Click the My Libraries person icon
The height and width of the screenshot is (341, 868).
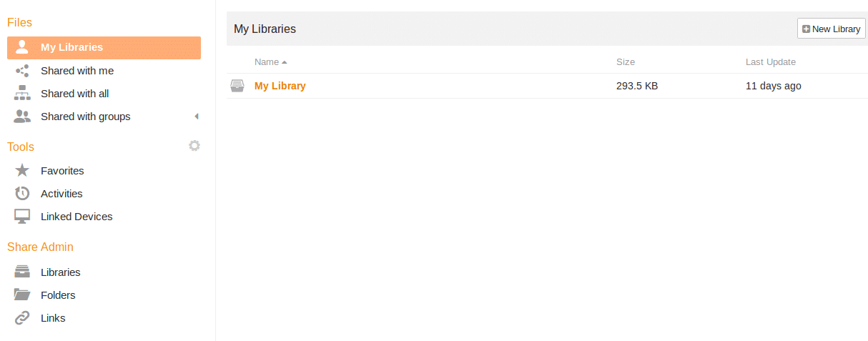(x=22, y=47)
